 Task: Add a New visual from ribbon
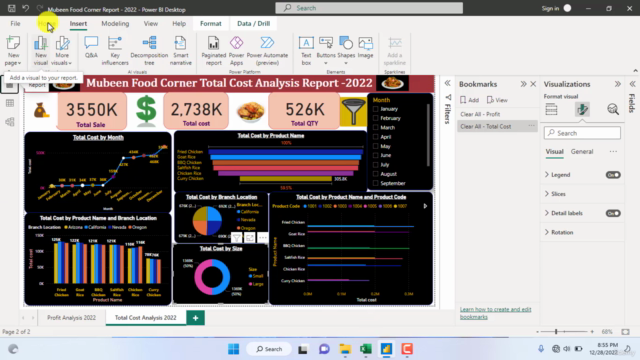coord(40,51)
